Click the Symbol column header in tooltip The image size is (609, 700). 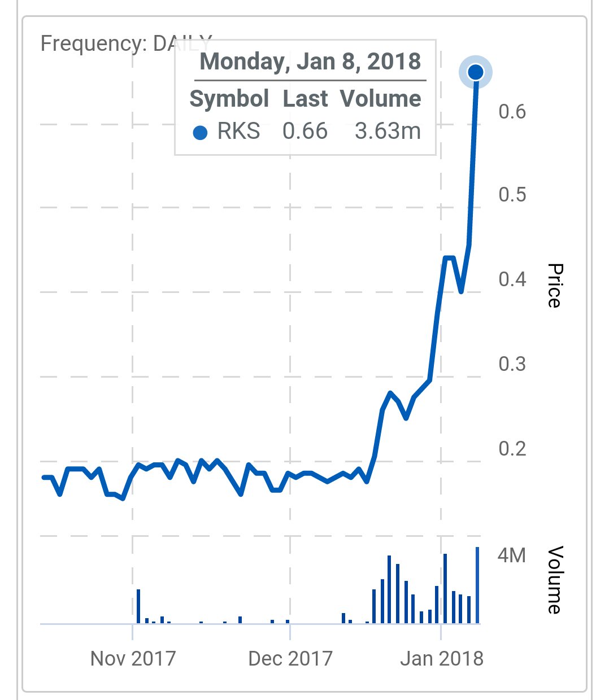(x=229, y=99)
